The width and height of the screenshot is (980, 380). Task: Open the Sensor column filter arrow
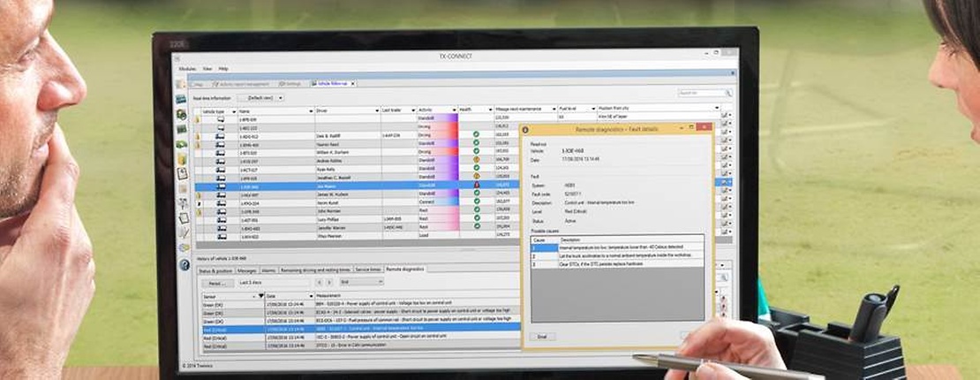[260, 295]
